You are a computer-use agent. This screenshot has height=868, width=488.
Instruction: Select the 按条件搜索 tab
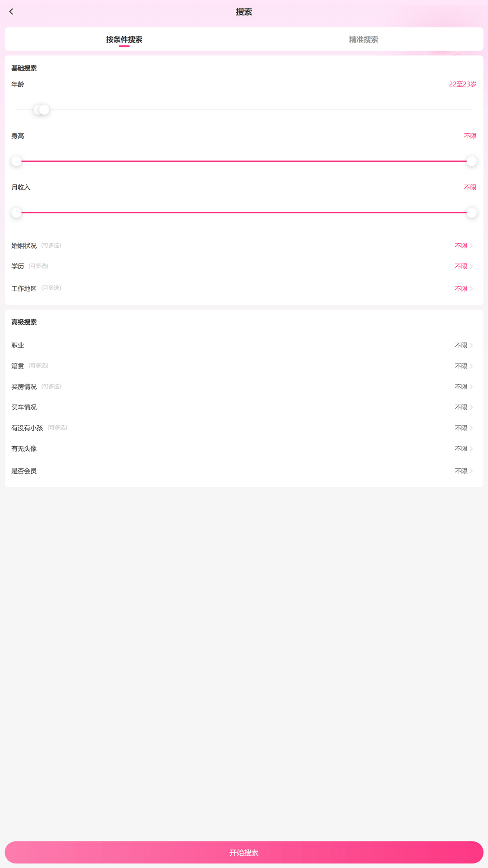click(124, 39)
